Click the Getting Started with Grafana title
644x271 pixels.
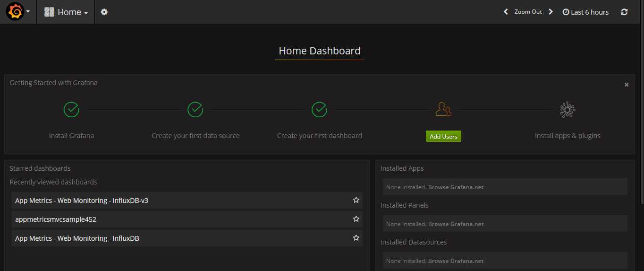click(54, 83)
